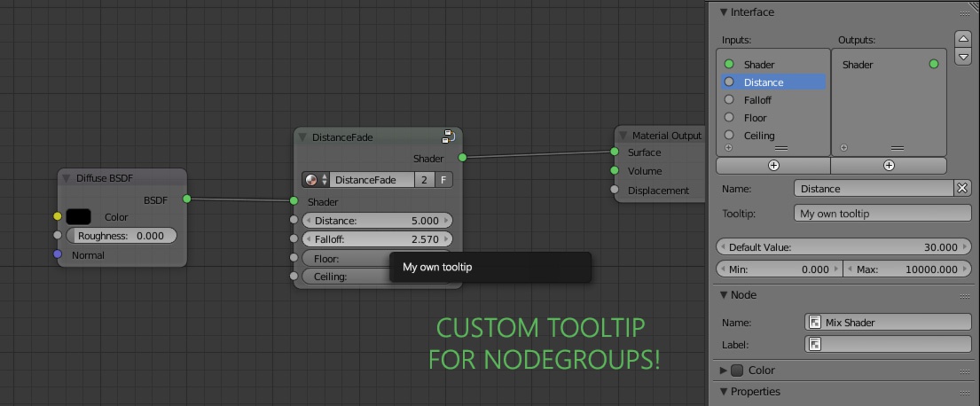
Task: Click the blue Normal input socket
Action: pyautogui.click(x=58, y=254)
